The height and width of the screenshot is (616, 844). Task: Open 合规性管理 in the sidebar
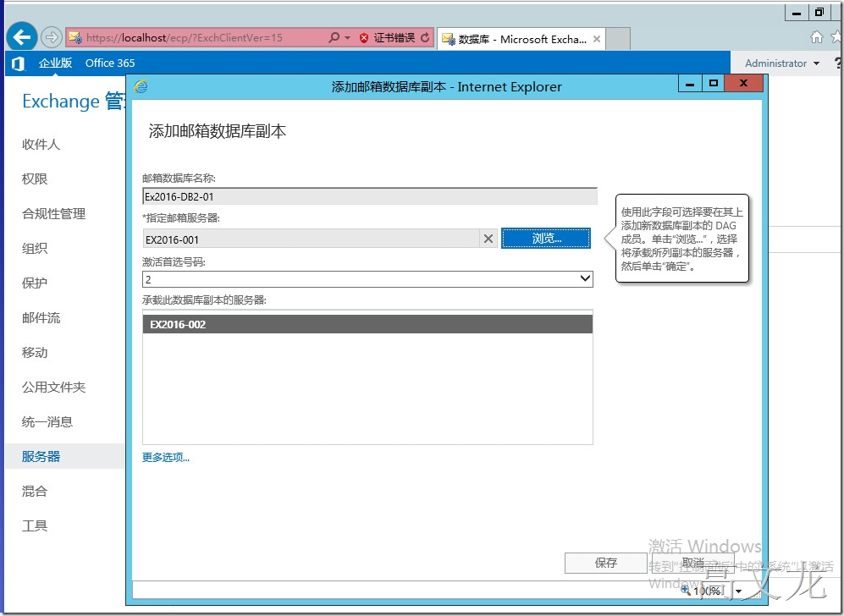[x=54, y=213]
